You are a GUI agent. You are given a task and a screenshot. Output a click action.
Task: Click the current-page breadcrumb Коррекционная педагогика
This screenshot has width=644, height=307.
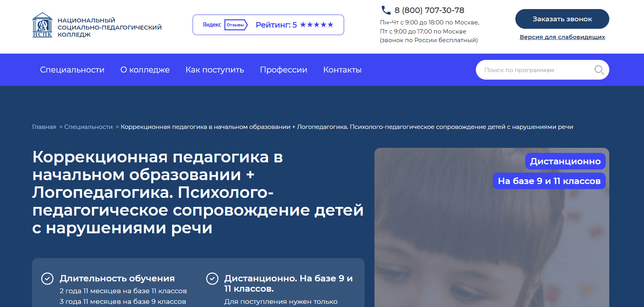[347, 127]
